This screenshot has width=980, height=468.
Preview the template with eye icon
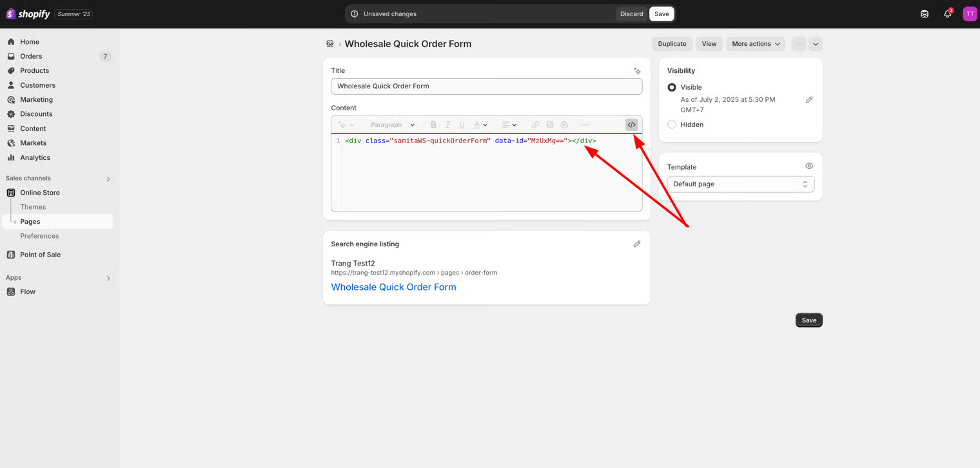(x=809, y=166)
